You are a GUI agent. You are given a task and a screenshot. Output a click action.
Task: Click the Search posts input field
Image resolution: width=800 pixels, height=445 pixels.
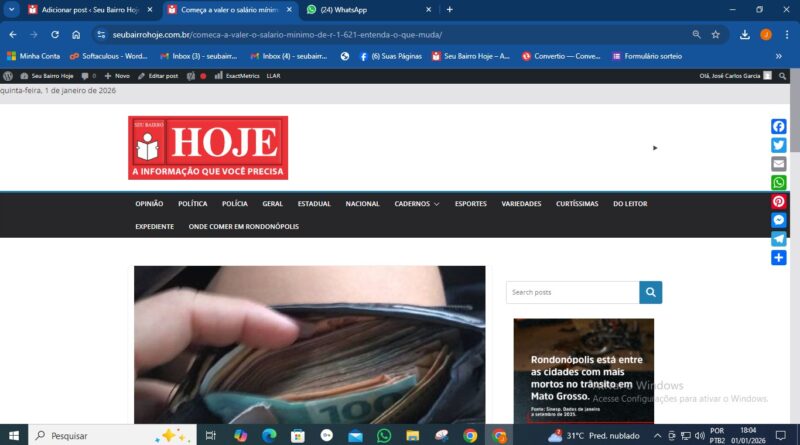tap(572, 292)
